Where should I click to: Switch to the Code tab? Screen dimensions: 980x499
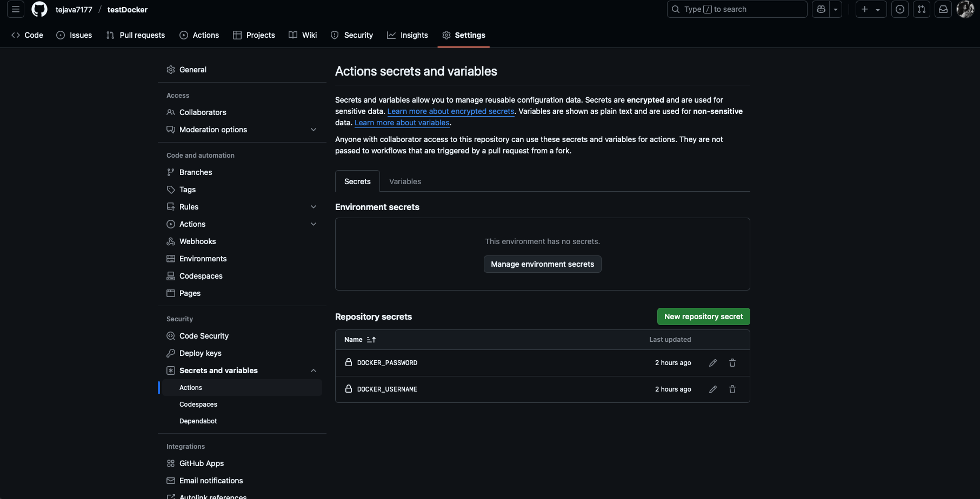coord(27,35)
